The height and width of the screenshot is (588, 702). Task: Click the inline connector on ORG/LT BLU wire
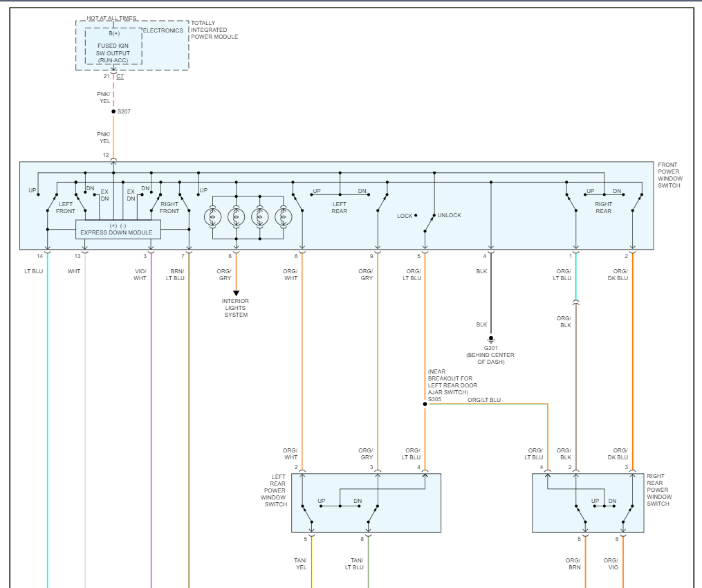click(x=575, y=303)
